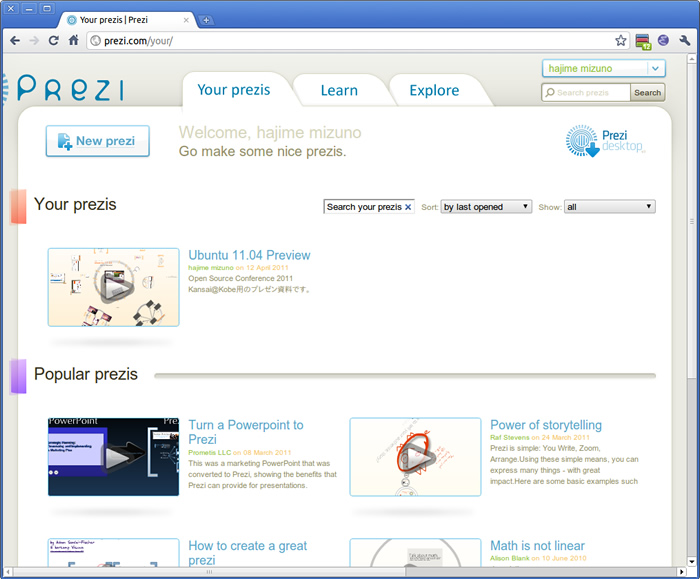Click the Search prezis input field
This screenshot has width=700, height=579.
(x=586, y=92)
